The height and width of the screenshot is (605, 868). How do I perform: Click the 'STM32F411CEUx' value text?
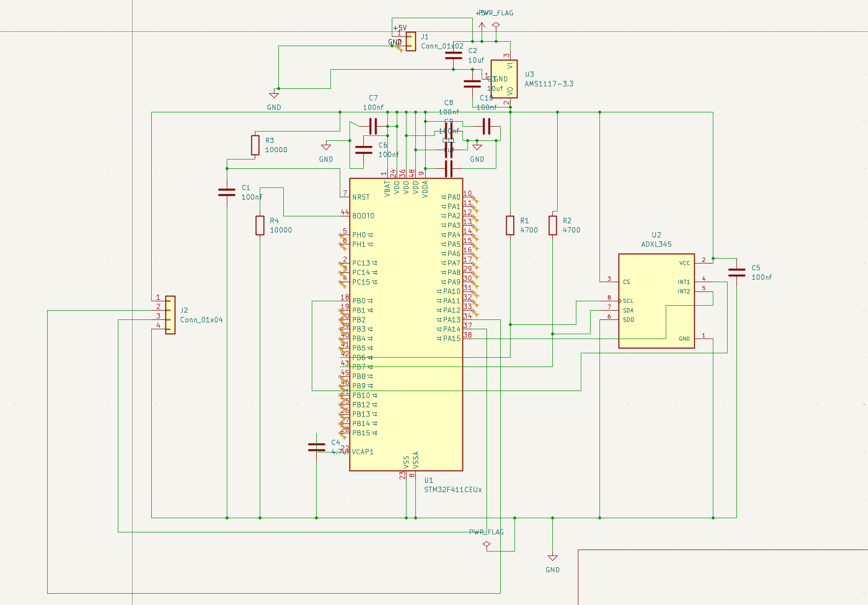pyautogui.click(x=453, y=490)
